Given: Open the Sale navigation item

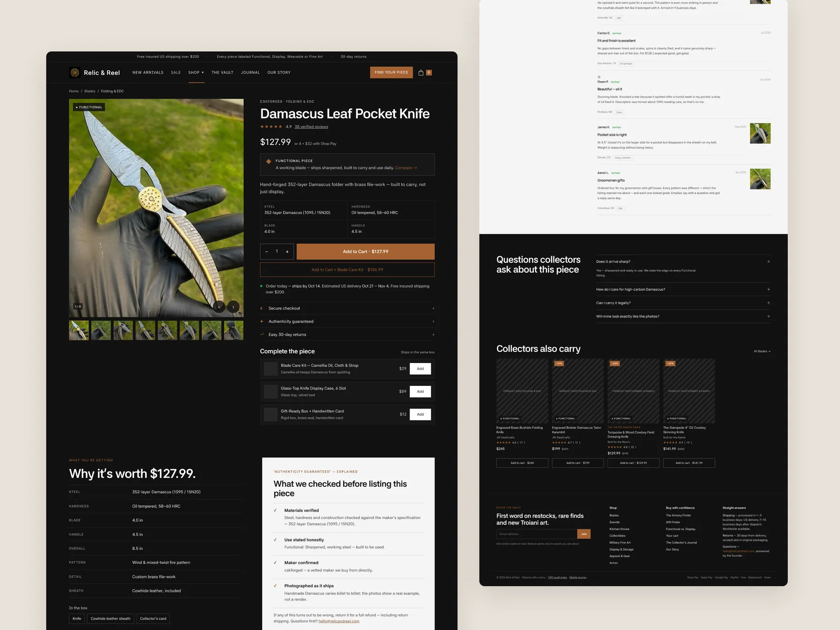Looking at the screenshot, I should point(176,72).
